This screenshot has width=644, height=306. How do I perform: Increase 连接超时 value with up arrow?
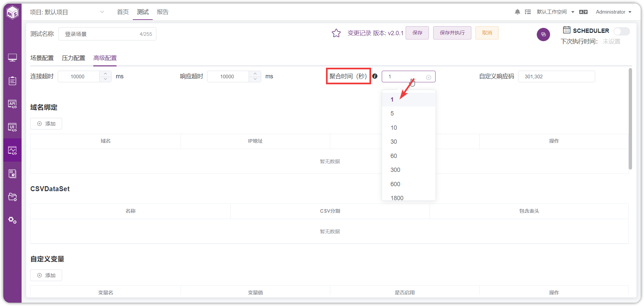(x=105, y=74)
